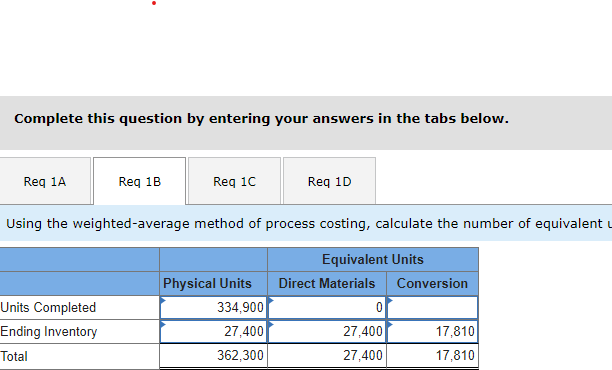Viewport: 612px width, 370px height.
Task: Select the Direct Materials column header
Action: (x=327, y=283)
